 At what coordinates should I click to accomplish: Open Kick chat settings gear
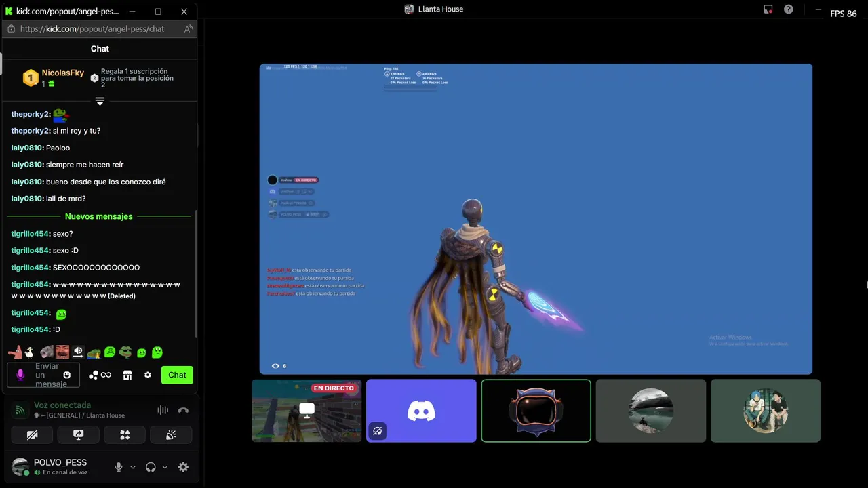(147, 375)
